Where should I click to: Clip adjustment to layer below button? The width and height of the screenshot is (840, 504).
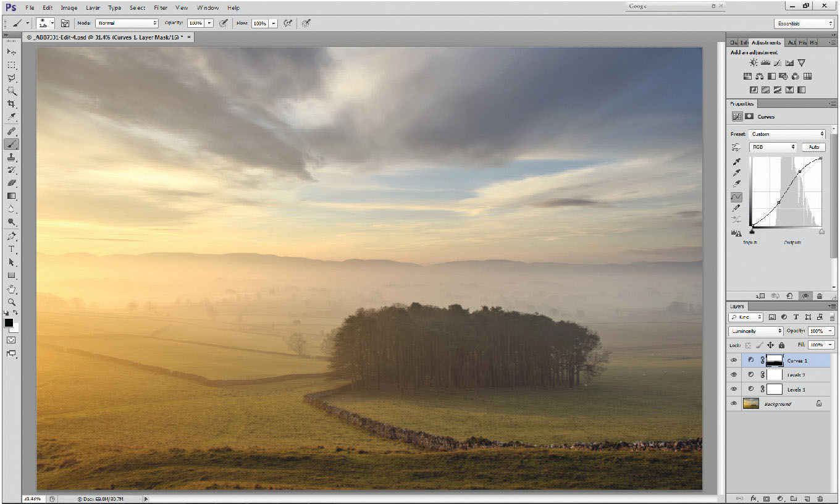[x=760, y=296]
